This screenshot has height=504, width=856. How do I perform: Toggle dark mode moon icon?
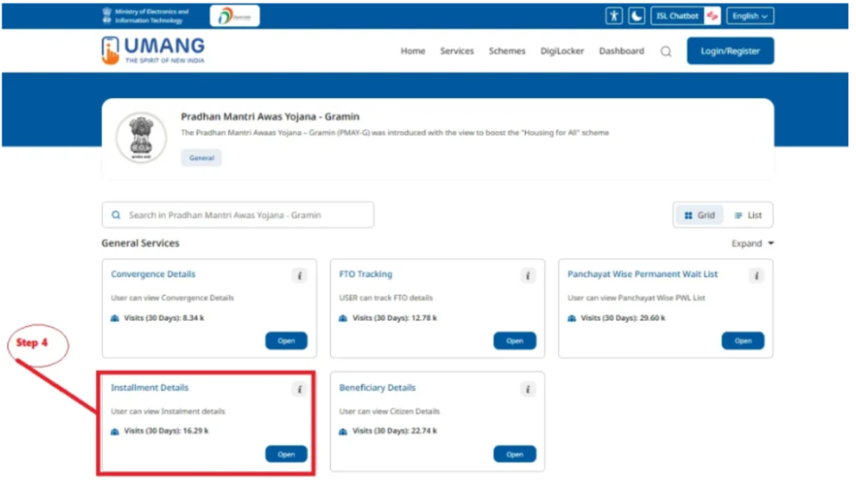637,16
